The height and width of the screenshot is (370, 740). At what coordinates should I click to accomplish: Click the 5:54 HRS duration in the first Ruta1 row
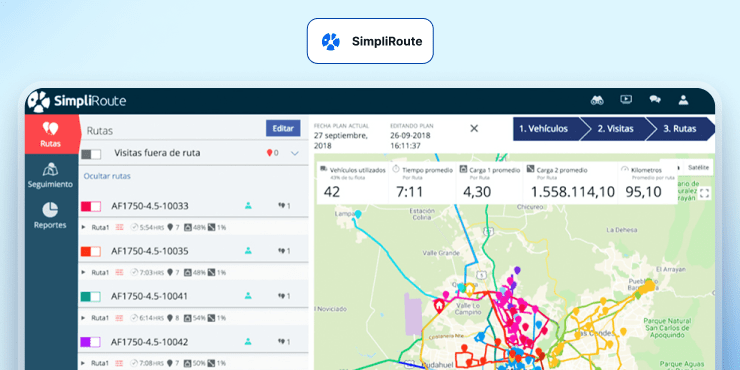pyautogui.click(x=151, y=227)
